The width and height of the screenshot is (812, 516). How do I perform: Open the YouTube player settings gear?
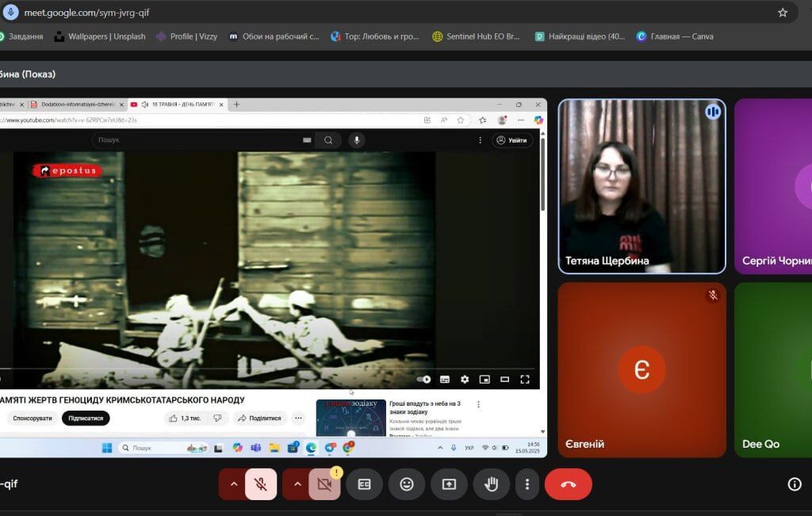tap(465, 380)
